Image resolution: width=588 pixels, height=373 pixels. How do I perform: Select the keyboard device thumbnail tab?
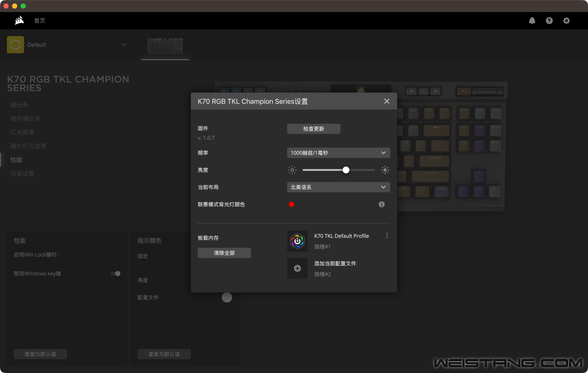pyautogui.click(x=165, y=46)
